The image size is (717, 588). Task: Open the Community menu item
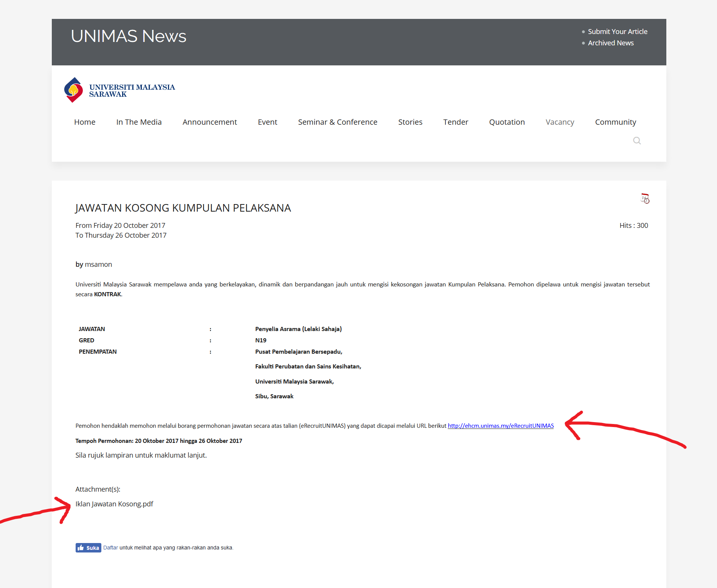click(615, 122)
